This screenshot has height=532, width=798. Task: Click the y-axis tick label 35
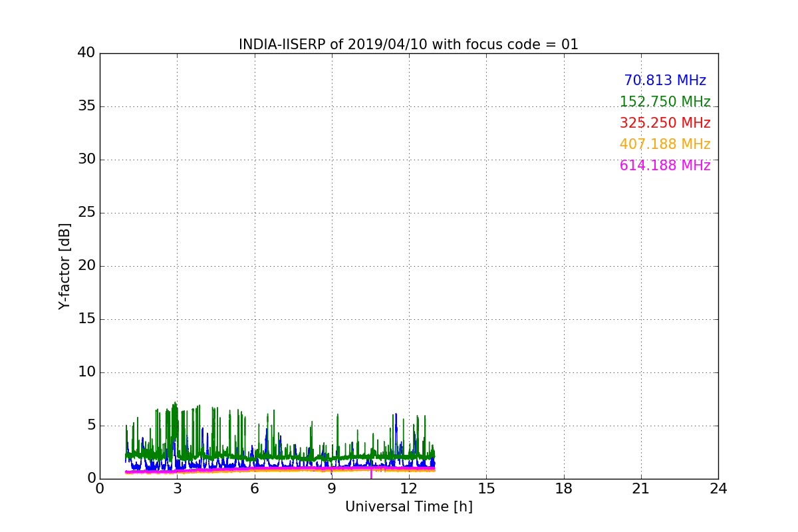[x=86, y=106]
